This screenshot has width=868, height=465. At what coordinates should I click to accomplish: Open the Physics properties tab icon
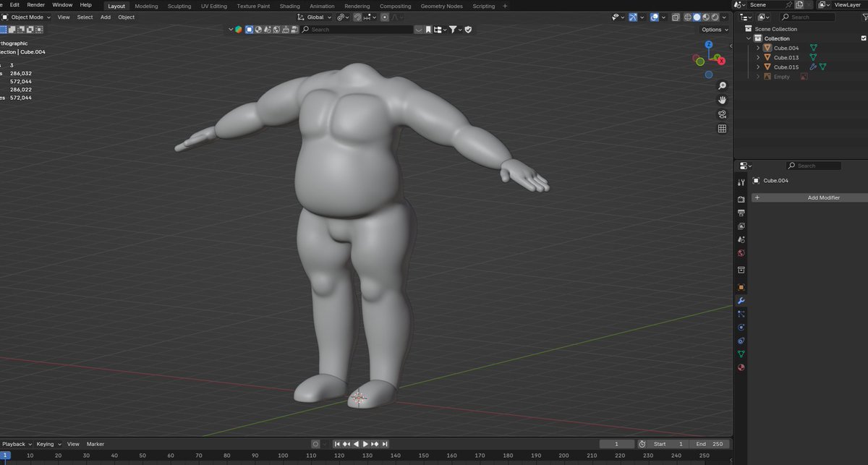pos(741,328)
